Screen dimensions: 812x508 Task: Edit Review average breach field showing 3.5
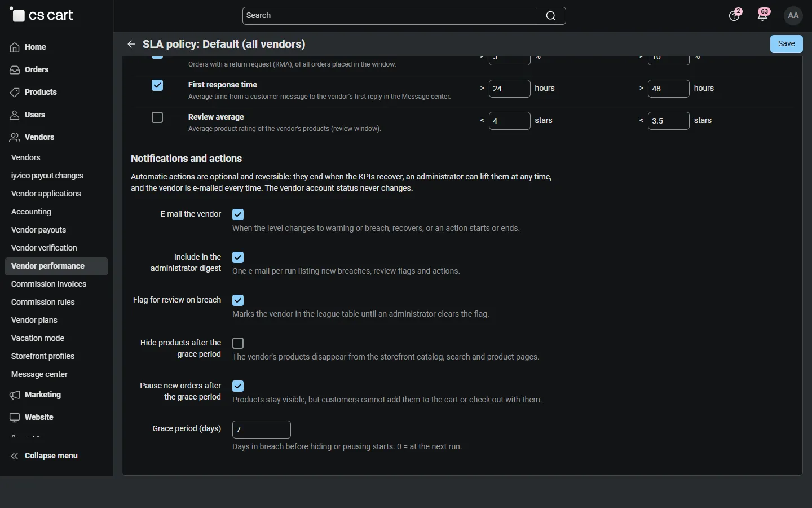point(669,121)
